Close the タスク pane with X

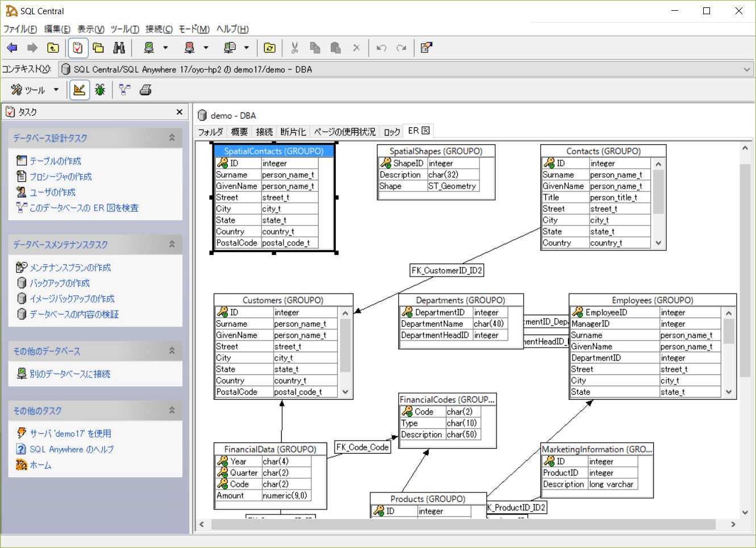click(179, 112)
